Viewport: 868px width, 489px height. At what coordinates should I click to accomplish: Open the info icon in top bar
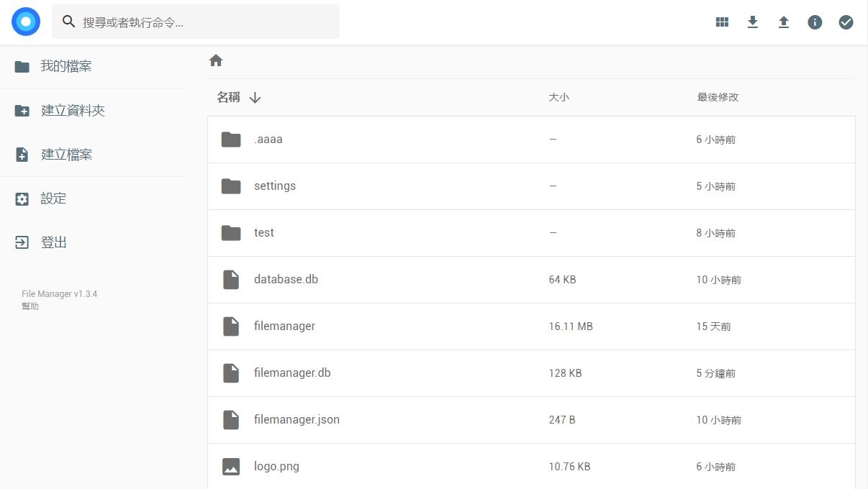[x=815, y=22]
